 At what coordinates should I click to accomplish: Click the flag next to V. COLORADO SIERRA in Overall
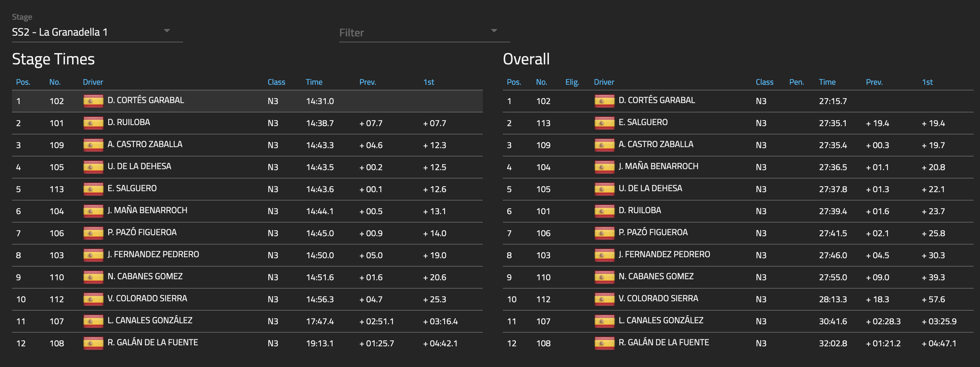coord(604,299)
